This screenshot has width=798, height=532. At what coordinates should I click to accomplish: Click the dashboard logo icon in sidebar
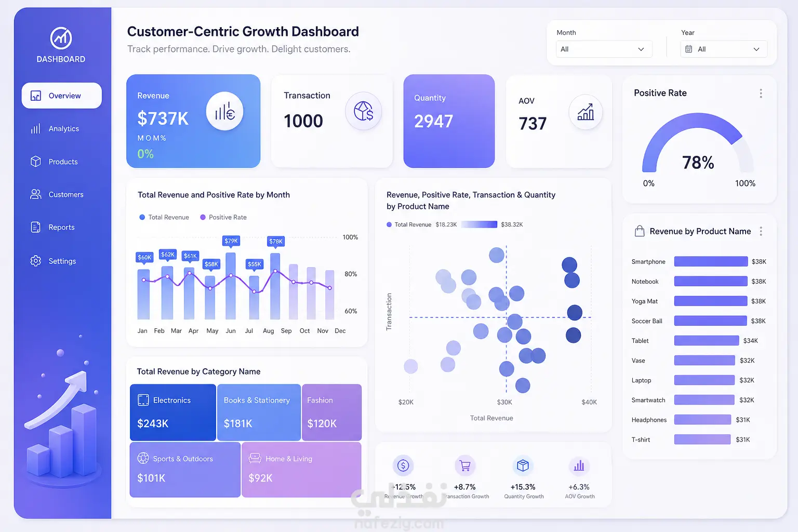pyautogui.click(x=61, y=38)
